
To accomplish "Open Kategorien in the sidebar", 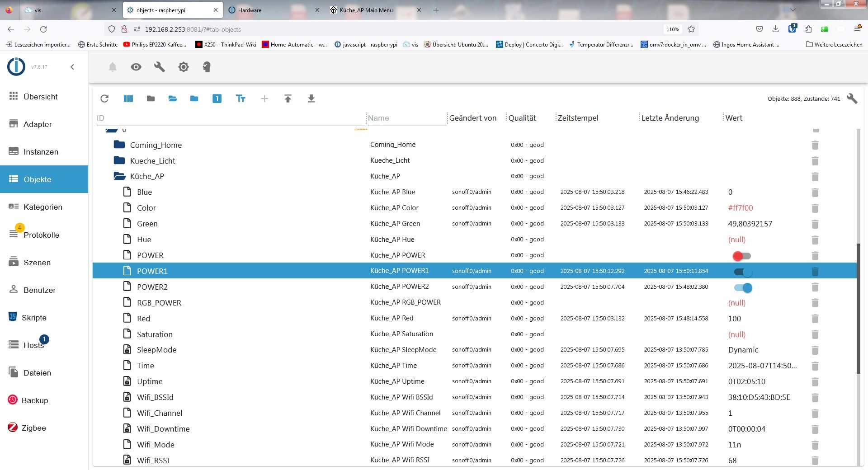I will [x=44, y=207].
